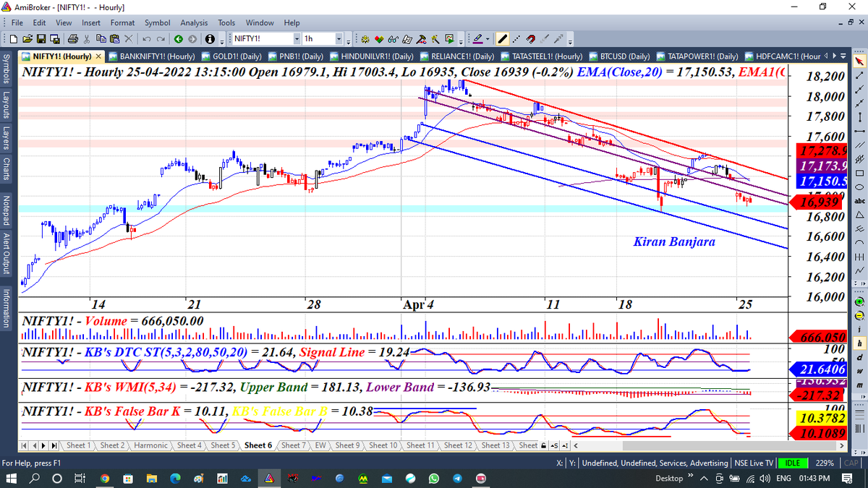
Task: Select the Vertical line tool
Action: tap(859, 116)
